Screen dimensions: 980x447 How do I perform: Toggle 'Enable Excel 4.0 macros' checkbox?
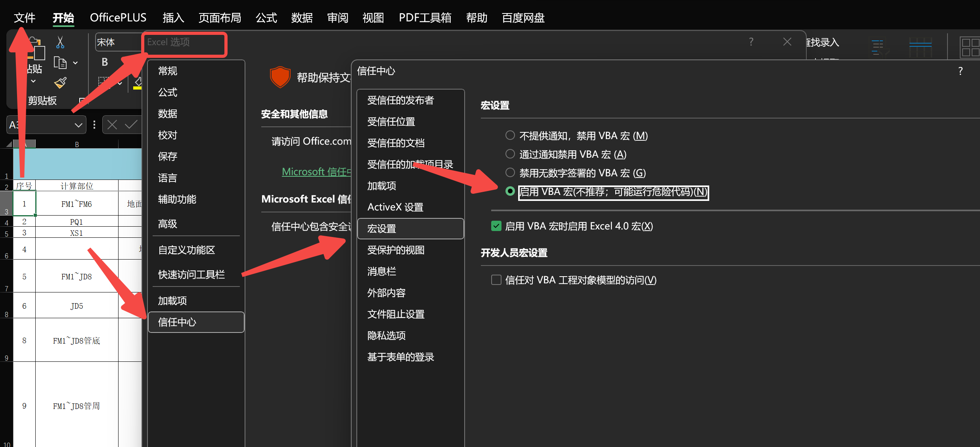(x=496, y=226)
